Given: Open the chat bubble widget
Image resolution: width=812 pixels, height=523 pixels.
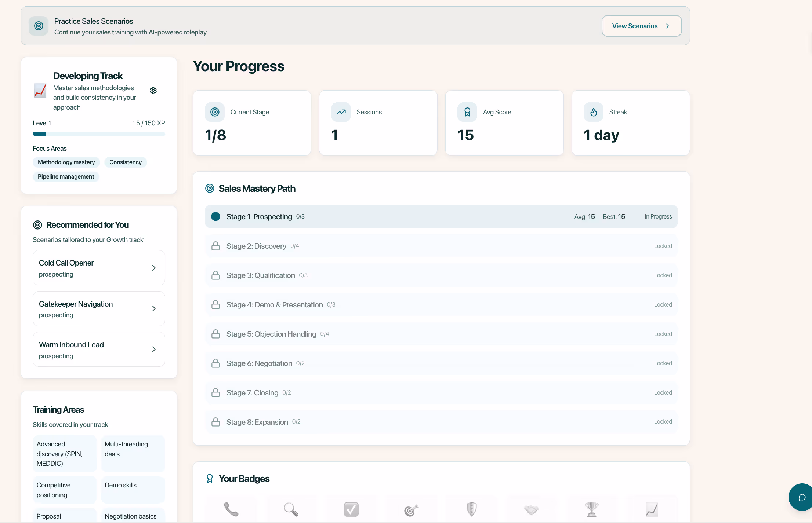Looking at the screenshot, I should (x=802, y=497).
